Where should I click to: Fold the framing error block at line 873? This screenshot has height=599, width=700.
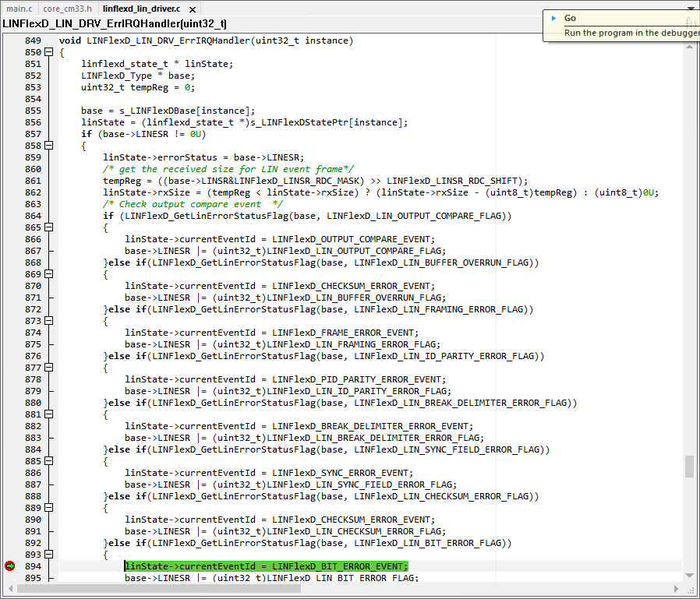[48, 321]
